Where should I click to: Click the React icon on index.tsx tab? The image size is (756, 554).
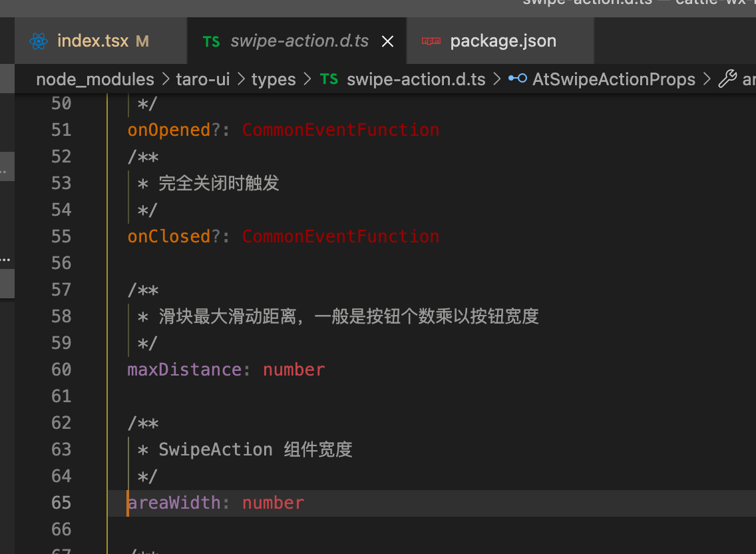pyautogui.click(x=38, y=41)
